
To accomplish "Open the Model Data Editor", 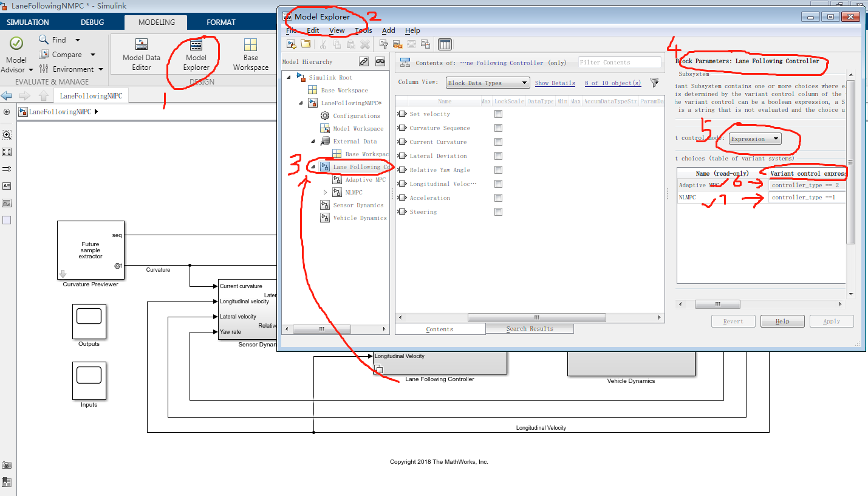I will (142, 55).
